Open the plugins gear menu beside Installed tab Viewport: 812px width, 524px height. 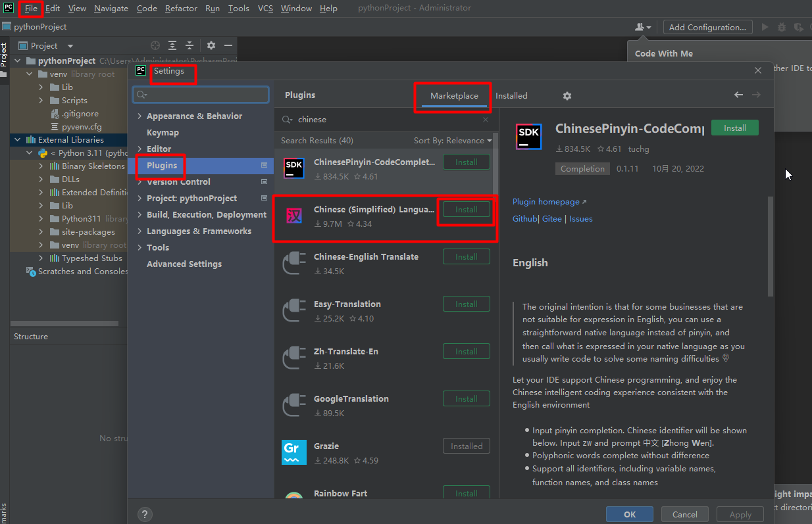coord(567,96)
